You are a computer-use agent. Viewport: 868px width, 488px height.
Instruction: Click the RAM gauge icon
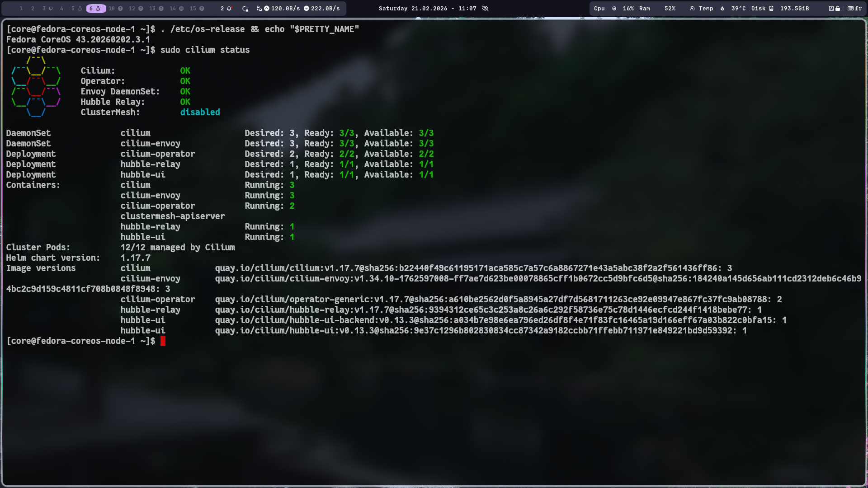point(692,9)
